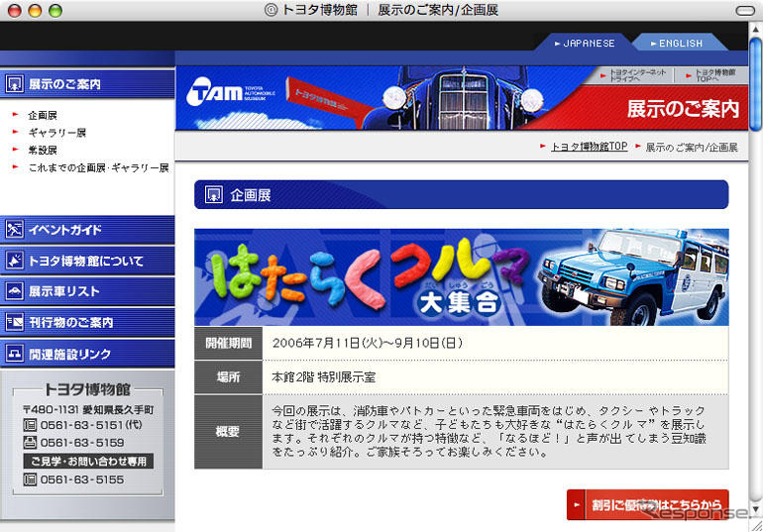Open the ギャラリー展 sidebar link
The height and width of the screenshot is (532, 763).
(56, 133)
